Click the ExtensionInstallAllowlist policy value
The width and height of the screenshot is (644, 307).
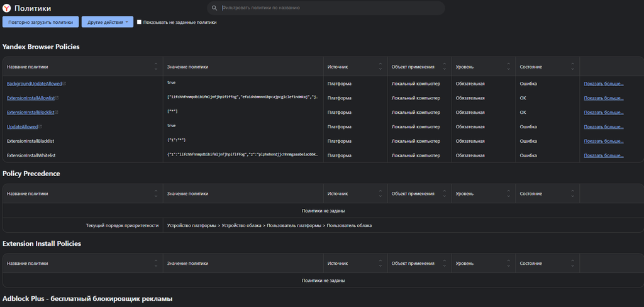[x=243, y=98]
